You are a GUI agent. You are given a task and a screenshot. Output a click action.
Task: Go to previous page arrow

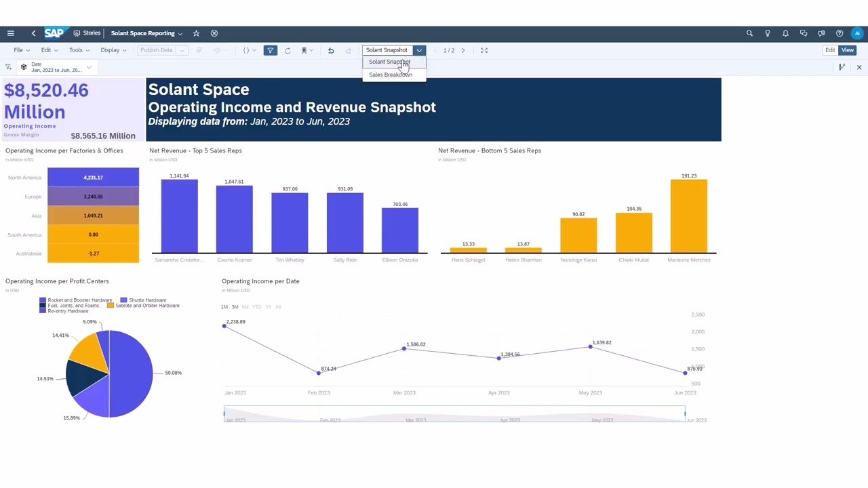(x=435, y=50)
